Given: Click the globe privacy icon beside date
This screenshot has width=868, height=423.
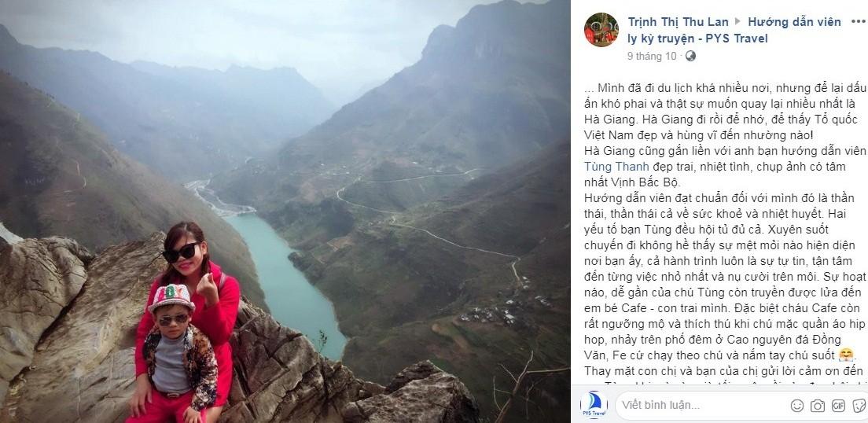Looking at the screenshot, I should 690,56.
